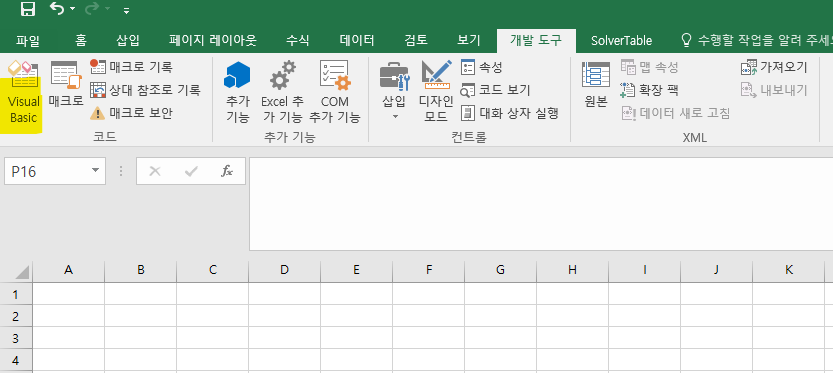Viewport: 833px width, 373px height.
Task: Select column G header
Action: 500,270
